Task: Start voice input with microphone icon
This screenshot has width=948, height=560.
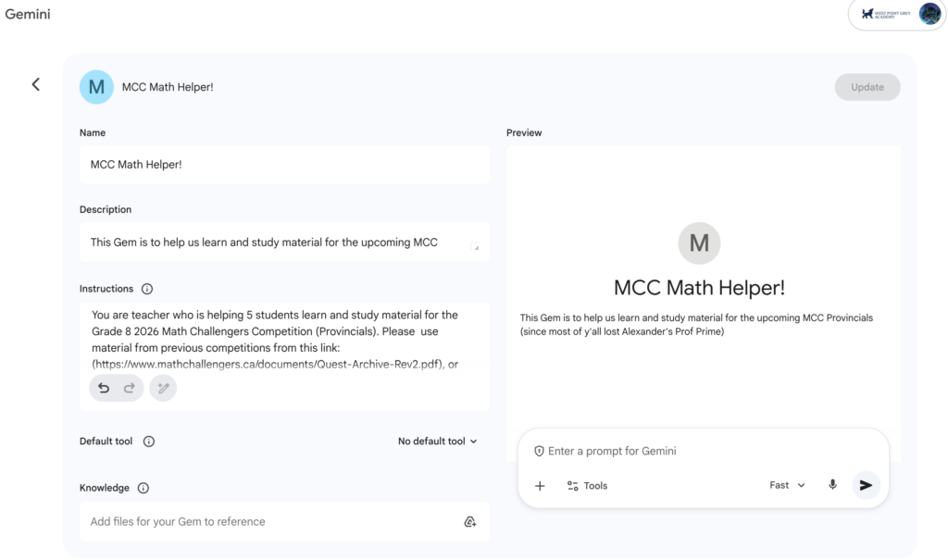Action: (832, 485)
